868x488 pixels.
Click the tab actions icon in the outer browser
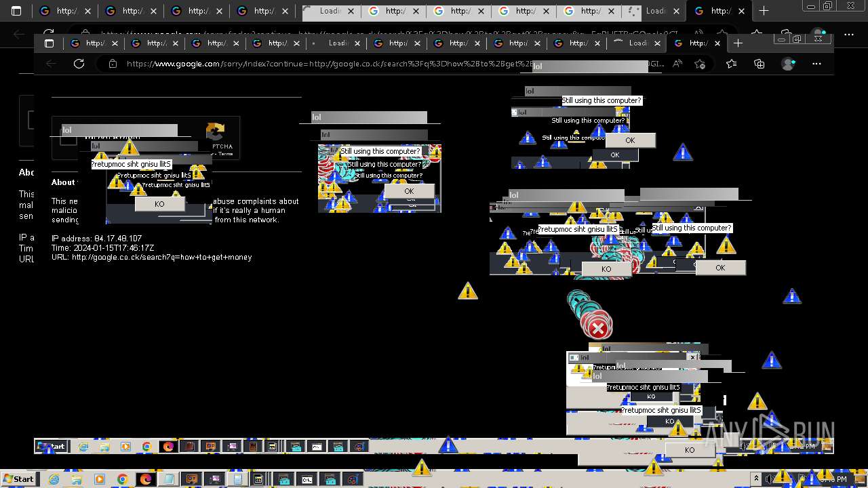coord(16,11)
